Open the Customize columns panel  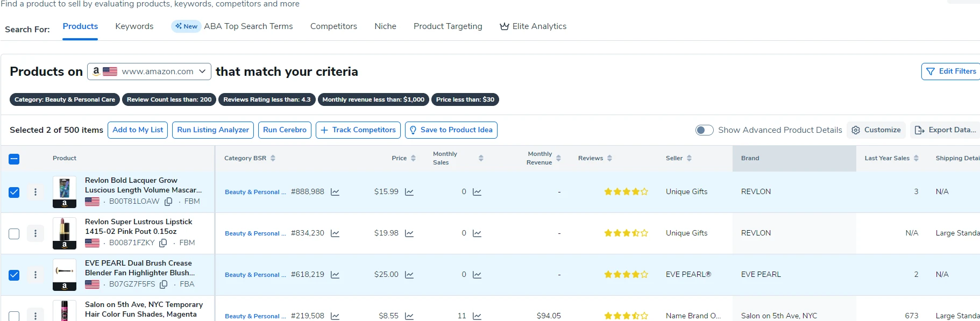click(876, 130)
